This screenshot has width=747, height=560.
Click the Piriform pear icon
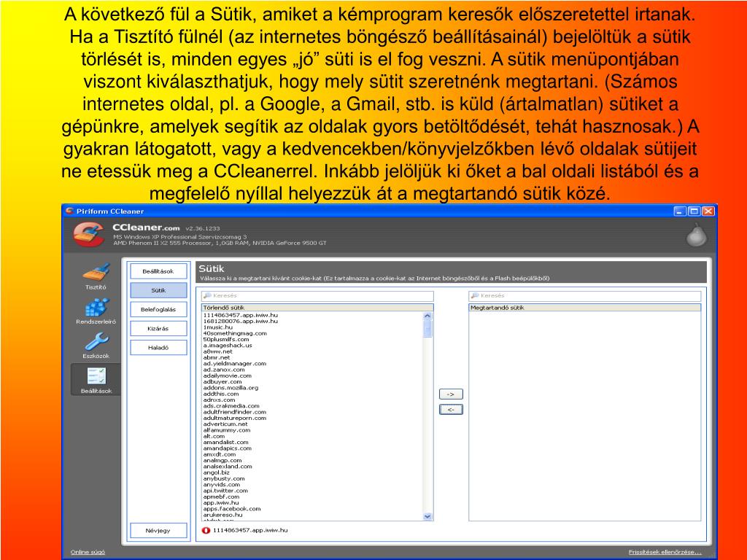(x=696, y=235)
